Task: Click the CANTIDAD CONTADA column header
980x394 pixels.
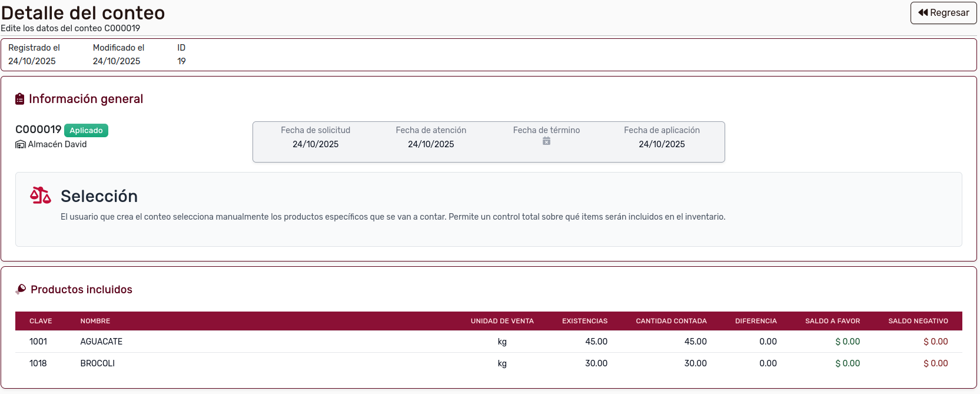Action: 671,321
